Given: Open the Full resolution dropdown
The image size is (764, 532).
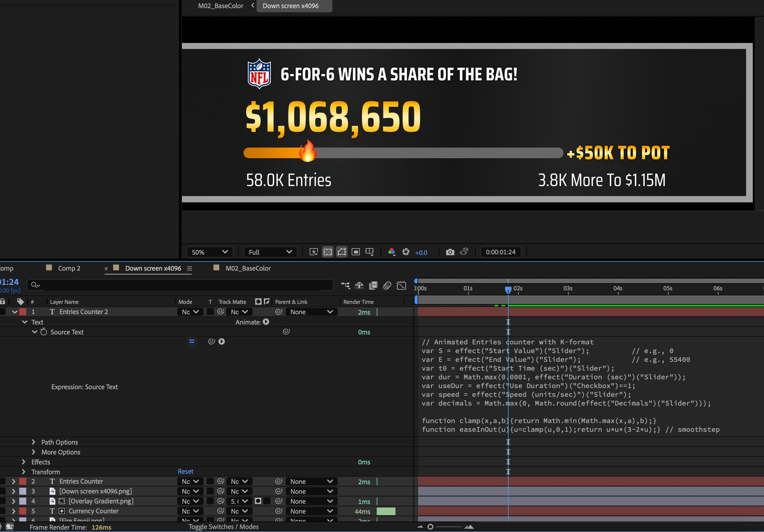Looking at the screenshot, I should [270, 252].
